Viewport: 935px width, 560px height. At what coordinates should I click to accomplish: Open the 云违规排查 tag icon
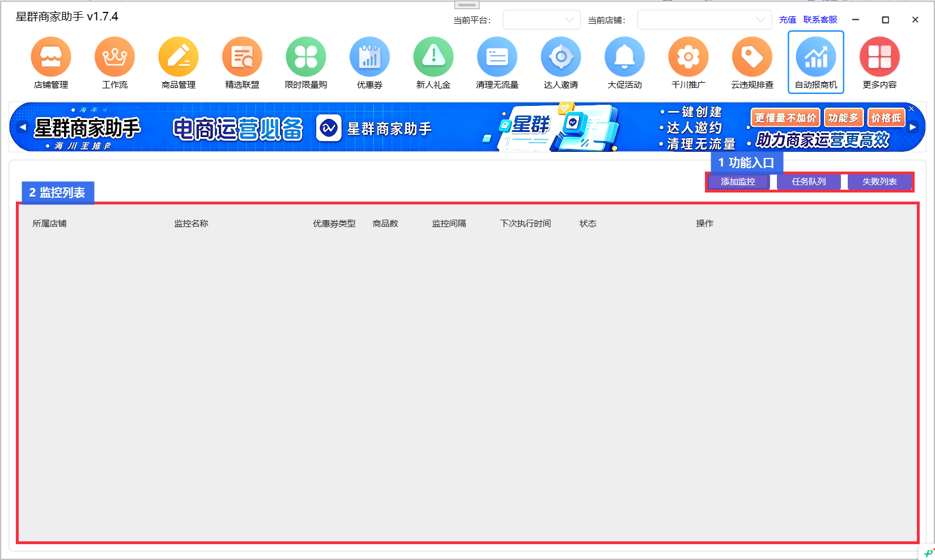coord(752,57)
